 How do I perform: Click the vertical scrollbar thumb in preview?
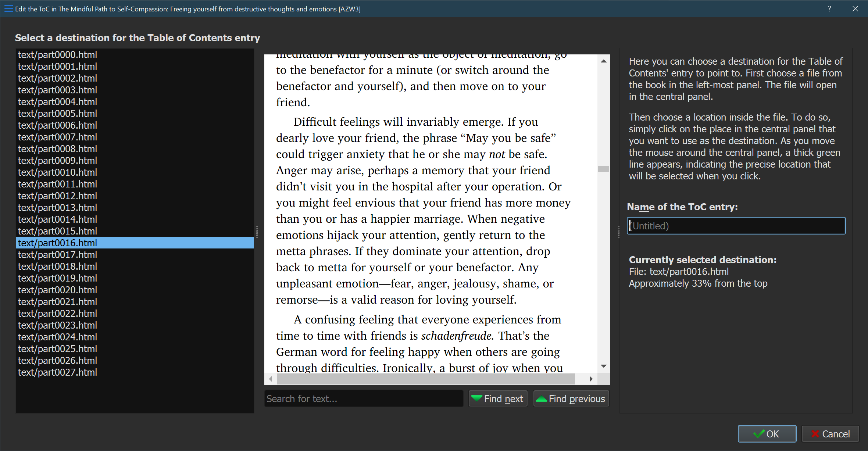point(603,169)
